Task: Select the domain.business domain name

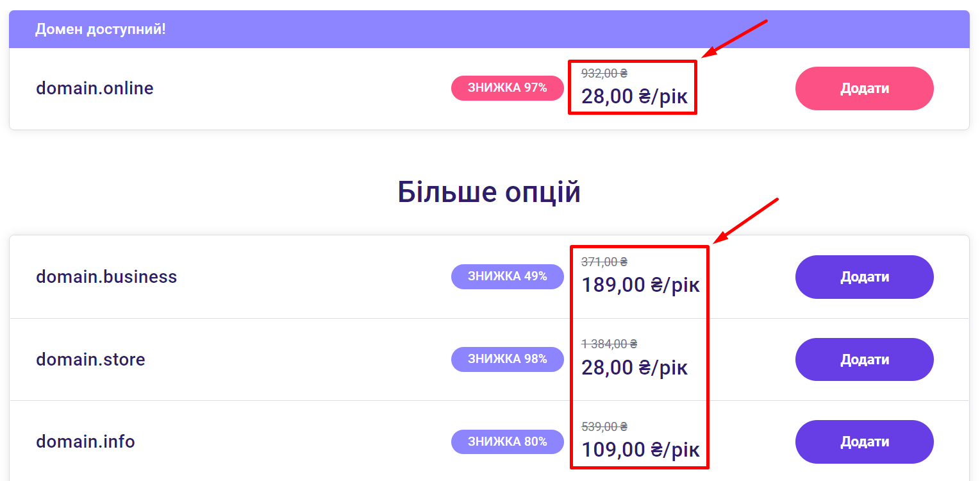Action: pos(106,277)
